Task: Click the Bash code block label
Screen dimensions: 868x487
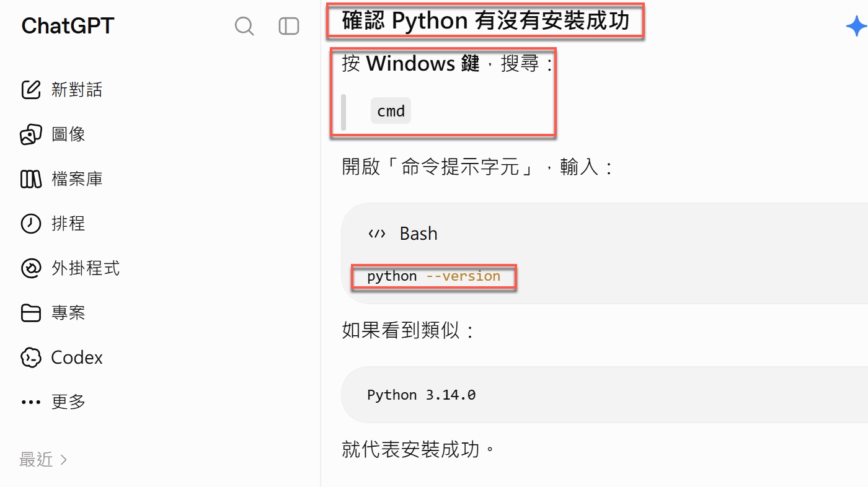Action: coord(418,234)
